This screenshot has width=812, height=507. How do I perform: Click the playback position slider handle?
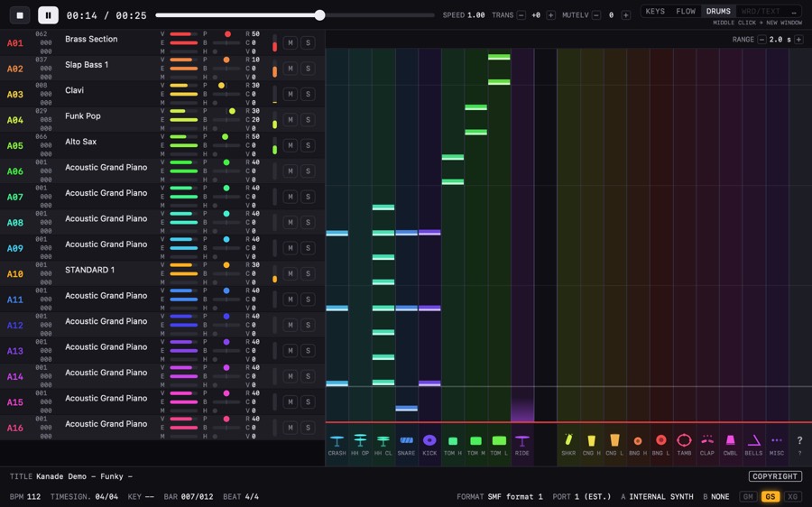(320, 15)
